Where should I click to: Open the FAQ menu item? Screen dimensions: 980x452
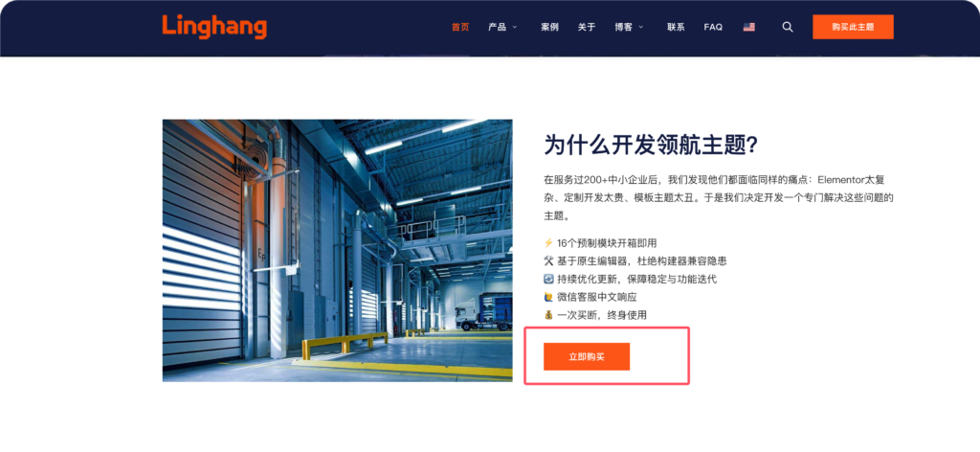pyautogui.click(x=713, y=27)
